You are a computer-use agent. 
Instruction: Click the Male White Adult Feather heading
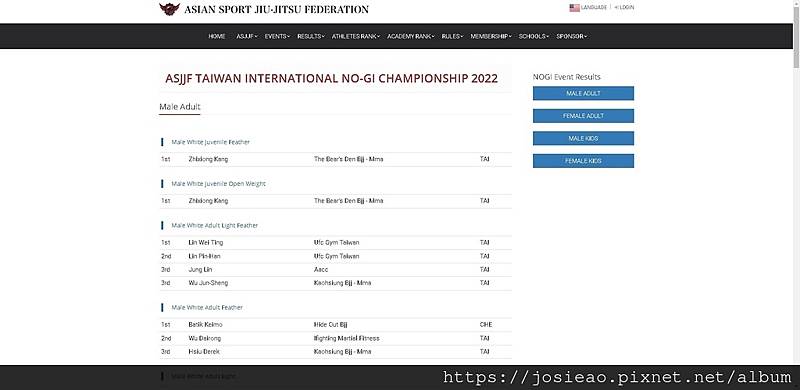(207, 308)
